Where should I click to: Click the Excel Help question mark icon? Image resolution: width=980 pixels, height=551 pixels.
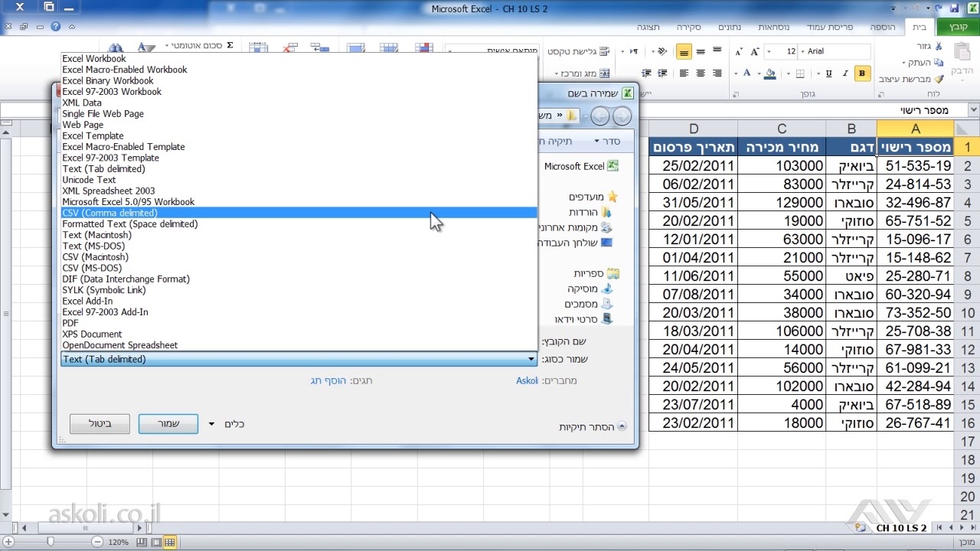click(x=55, y=27)
